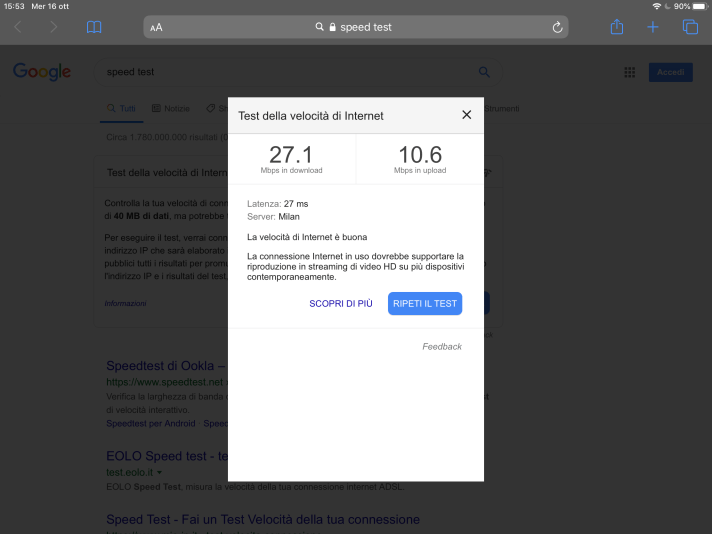The height and width of the screenshot is (534, 712).
Task: Expand the arrow next to test.eolo.it
Action: click(159, 471)
